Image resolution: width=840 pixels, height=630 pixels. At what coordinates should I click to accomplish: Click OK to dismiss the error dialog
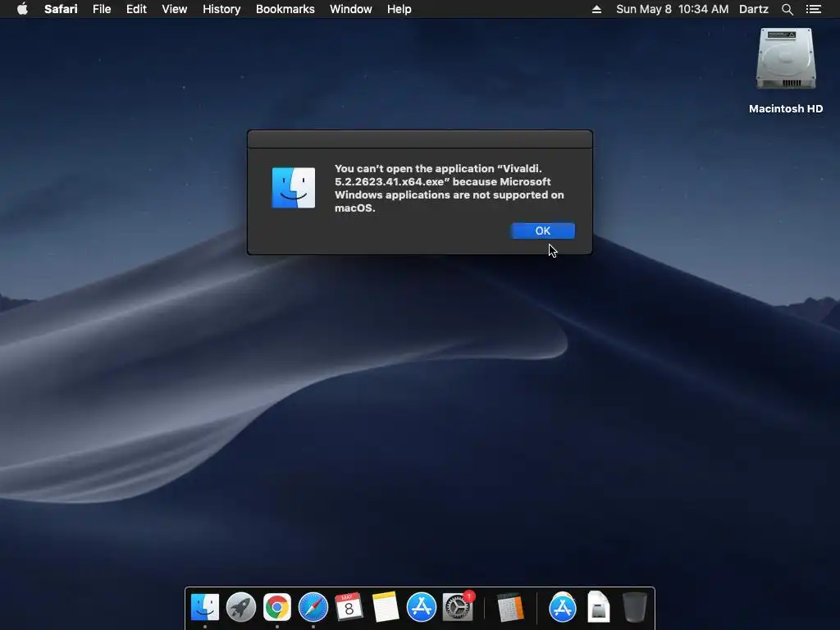point(543,231)
